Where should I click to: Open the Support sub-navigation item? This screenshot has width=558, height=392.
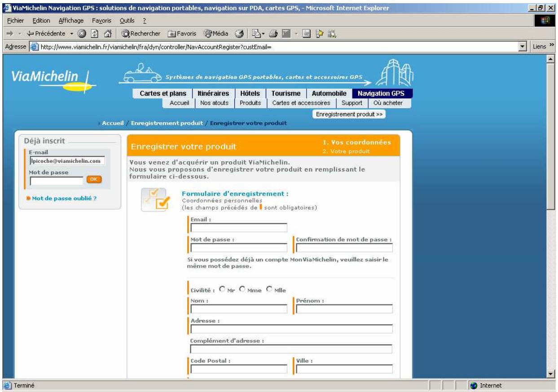click(x=352, y=103)
